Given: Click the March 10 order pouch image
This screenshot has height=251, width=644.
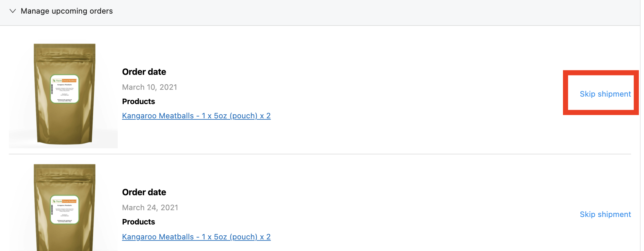Looking at the screenshot, I should click(x=64, y=112).
